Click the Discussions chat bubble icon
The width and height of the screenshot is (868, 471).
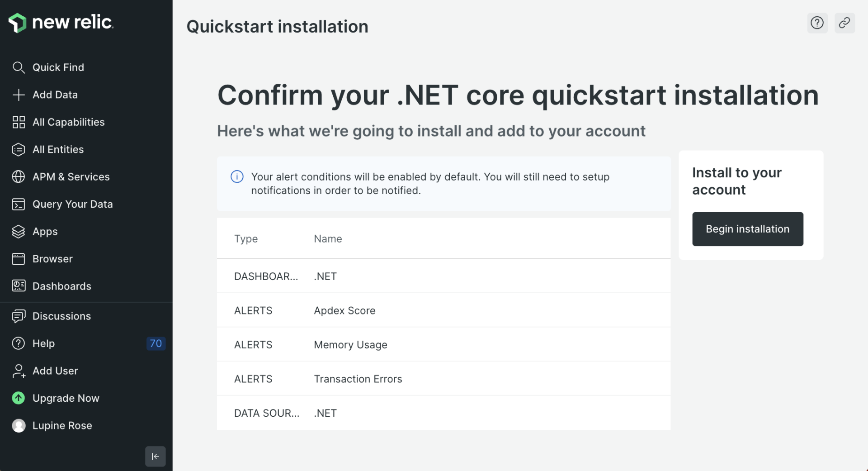coord(19,316)
